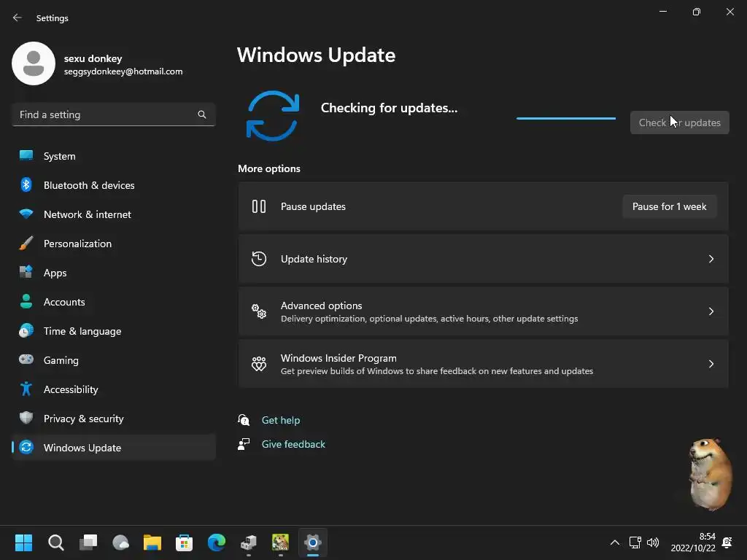Navigate to Network & internet
The width and height of the screenshot is (747, 560).
click(x=113, y=214)
